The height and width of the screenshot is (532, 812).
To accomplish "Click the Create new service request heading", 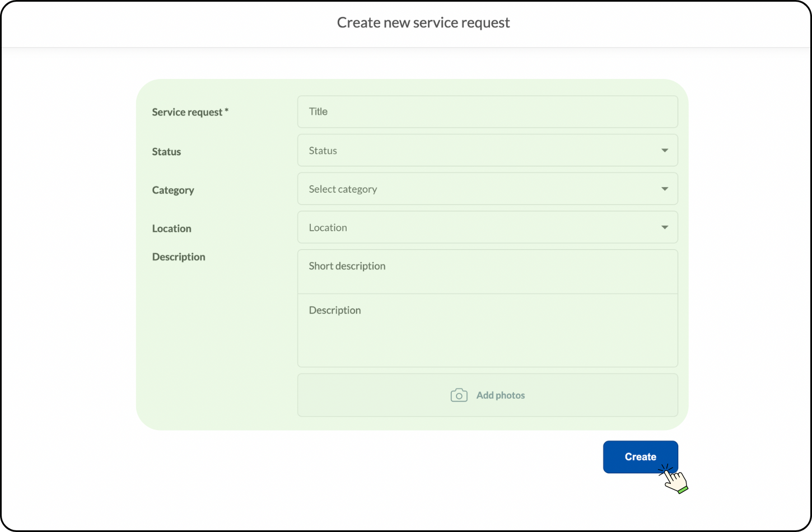I will point(423,23).
